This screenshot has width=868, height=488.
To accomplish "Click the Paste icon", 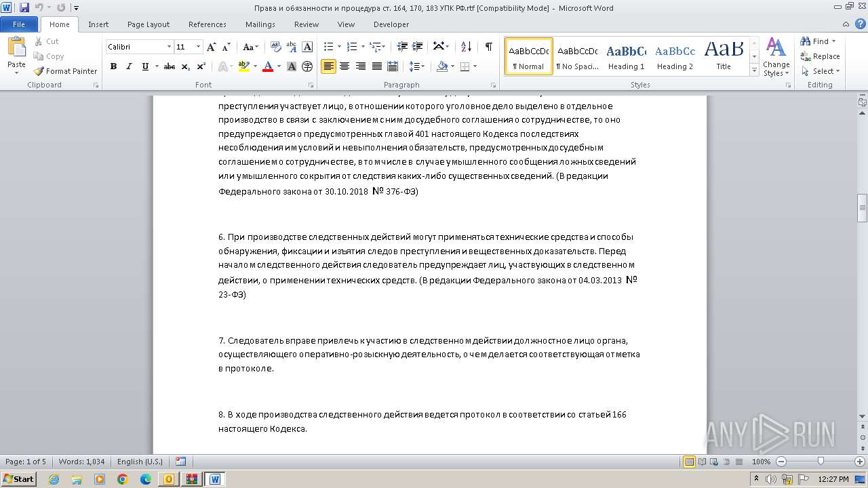I will pyautogui.click(x=16, y=47).
